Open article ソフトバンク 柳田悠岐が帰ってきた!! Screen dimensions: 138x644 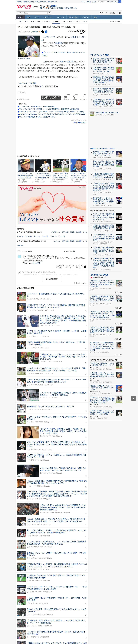click(x=56, y=295)
